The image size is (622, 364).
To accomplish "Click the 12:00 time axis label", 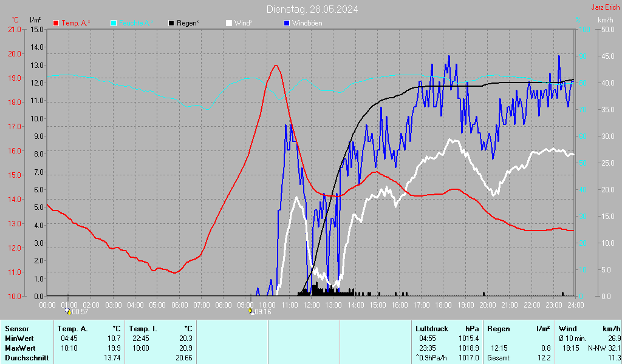I will [x=312, y=305].
